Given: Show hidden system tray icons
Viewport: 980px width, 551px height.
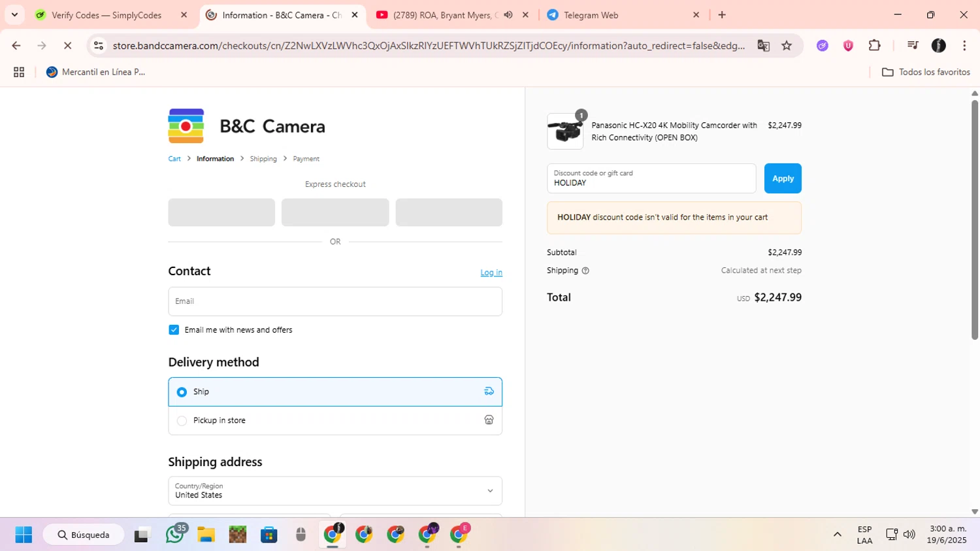Looking at the screenshot, I should (x=837, y=535).
